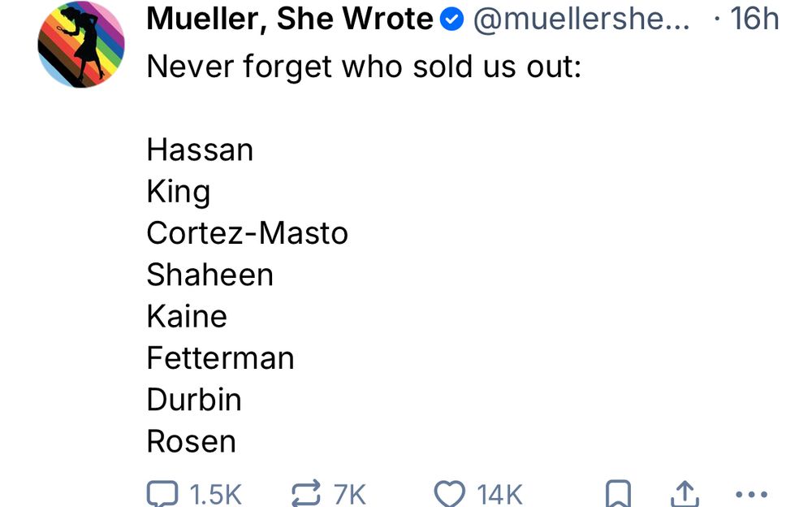Click the display name Mueller, She Wrote
The width and height of the screenshot is (812, 507).
point(290,20)
